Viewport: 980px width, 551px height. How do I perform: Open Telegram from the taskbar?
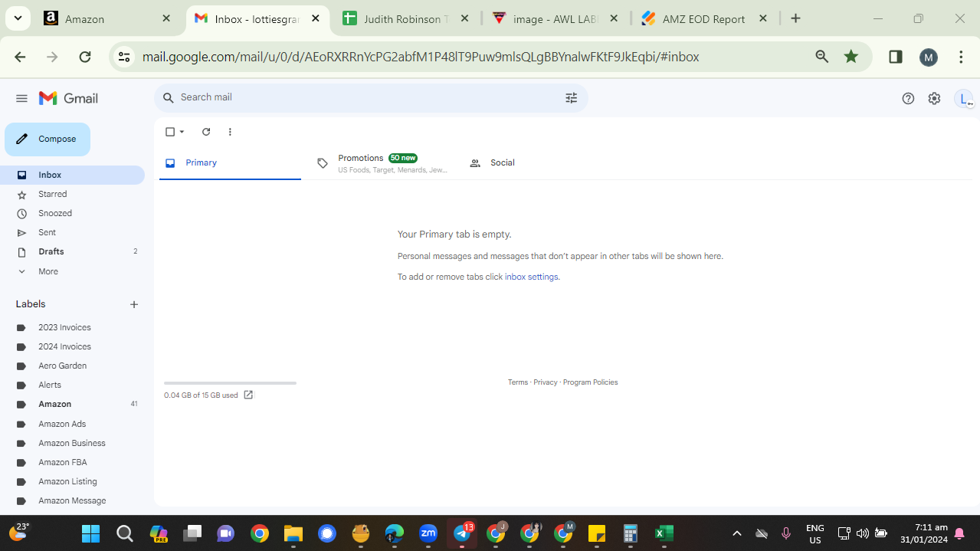point(462,533)
